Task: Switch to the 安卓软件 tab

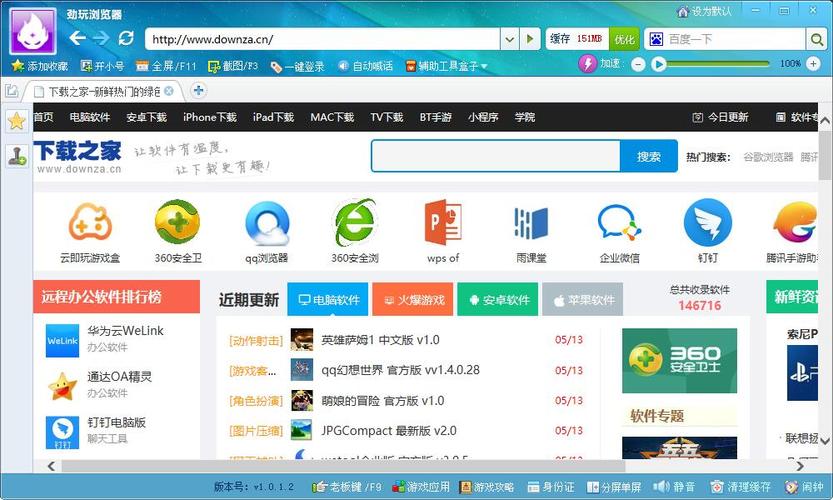Action: point(498,300)
